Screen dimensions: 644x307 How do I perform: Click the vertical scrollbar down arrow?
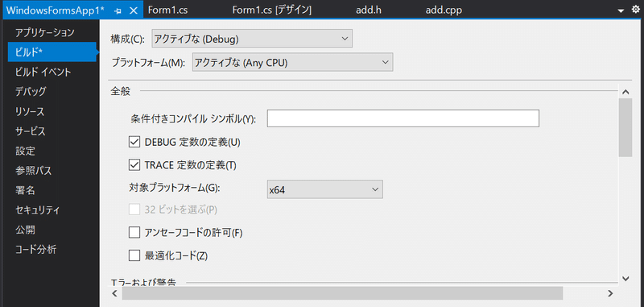click(x=625, y=278)
